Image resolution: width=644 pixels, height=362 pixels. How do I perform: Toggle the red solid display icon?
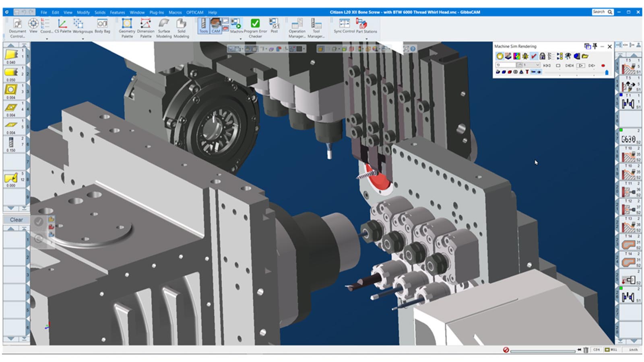[x=510, y=72]
